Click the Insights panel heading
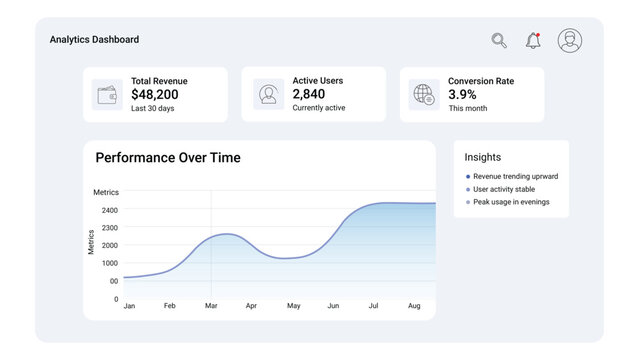639x360 pixels. (x=483, y=157)
